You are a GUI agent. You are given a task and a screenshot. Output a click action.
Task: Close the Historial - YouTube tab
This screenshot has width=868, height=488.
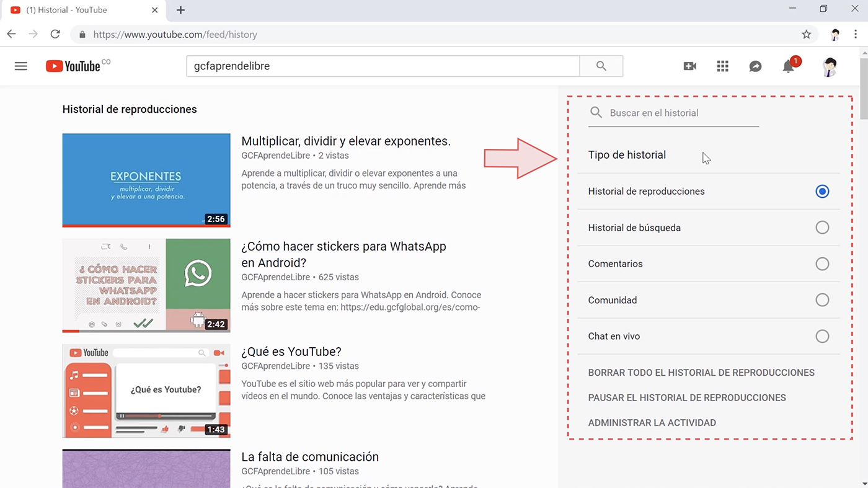(x=155, y=10)
